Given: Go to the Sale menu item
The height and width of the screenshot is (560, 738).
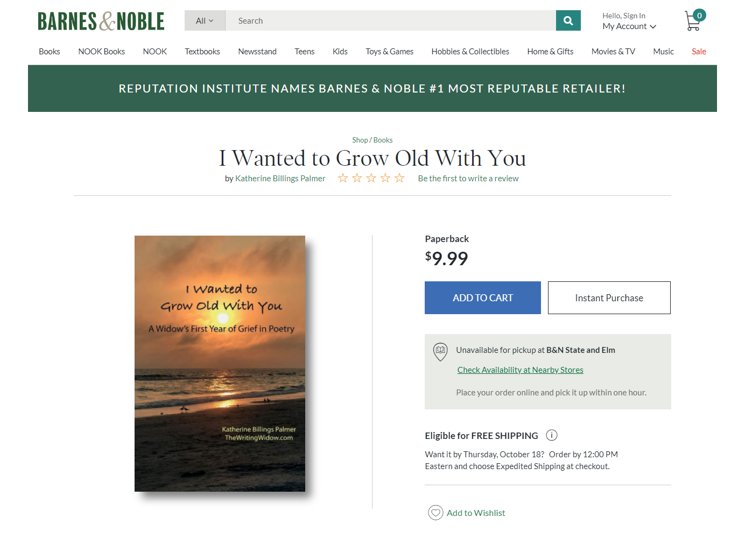Looking at the screenshot, I should [x=699, y=52].
